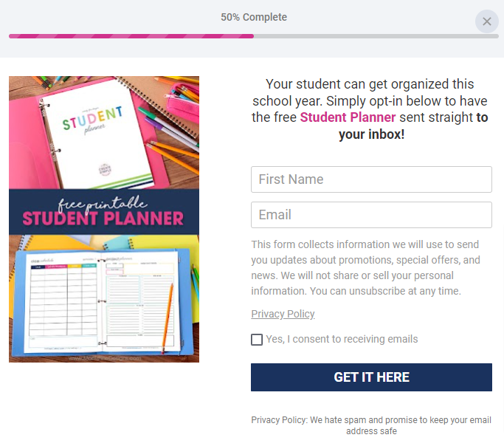Screen dimensions: 504x446
Task: Click the orange pencil on the binder page
Action: (x=168, y=318)
